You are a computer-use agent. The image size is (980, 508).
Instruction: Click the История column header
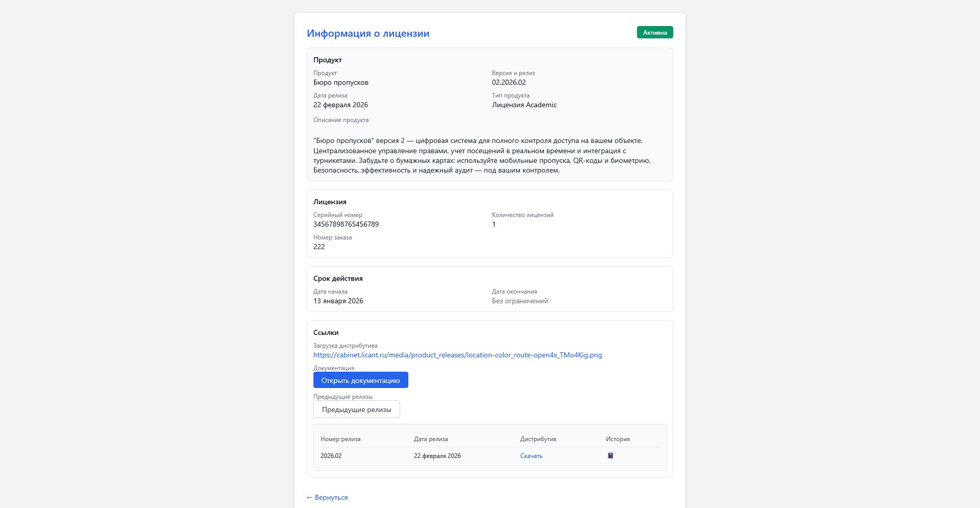618,439
